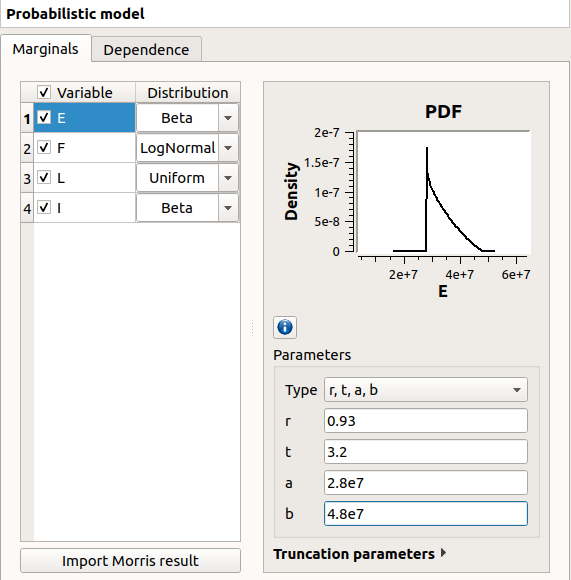Switch to the Dependence tab
Image resolution: width=571 pixels, height=580 pixels.
coord(146,50)
